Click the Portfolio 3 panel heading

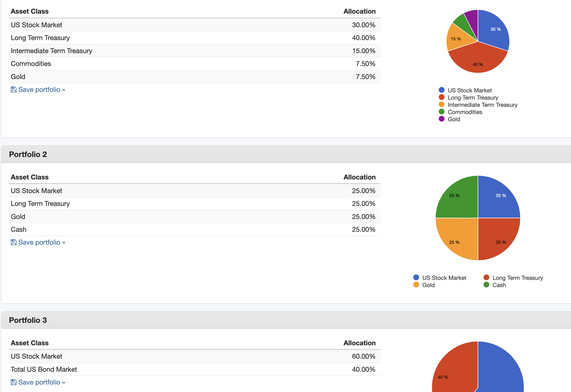[28, 320]
